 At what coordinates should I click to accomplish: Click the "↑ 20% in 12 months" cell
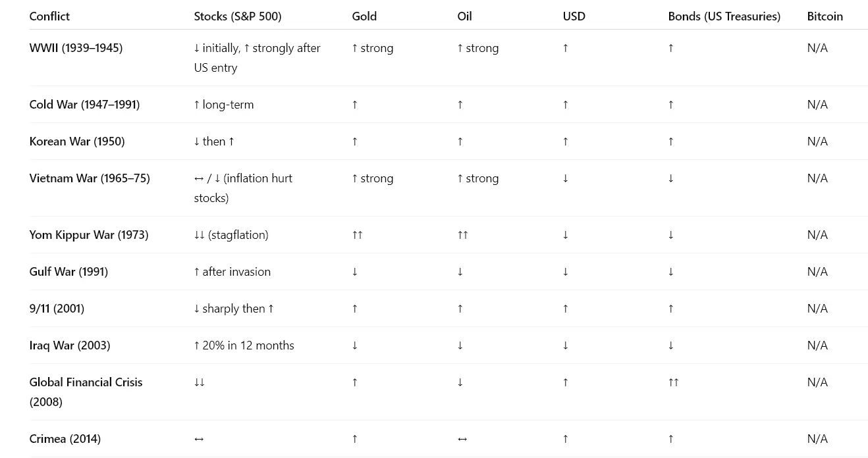pos(244,345)
